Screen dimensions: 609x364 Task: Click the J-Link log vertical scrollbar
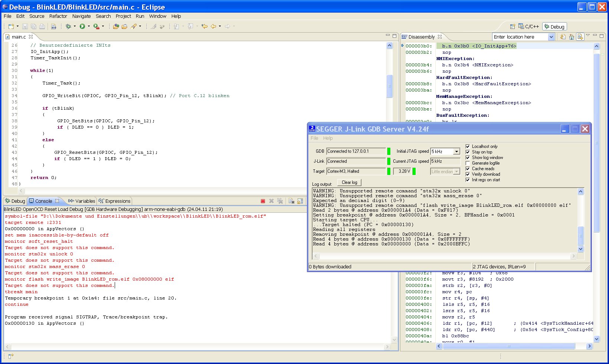[581, 220]
